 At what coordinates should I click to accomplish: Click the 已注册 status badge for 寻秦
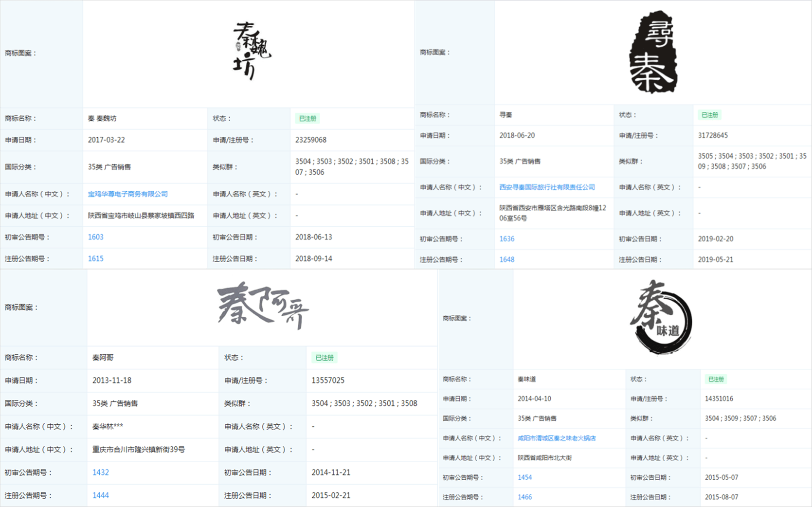709,115
